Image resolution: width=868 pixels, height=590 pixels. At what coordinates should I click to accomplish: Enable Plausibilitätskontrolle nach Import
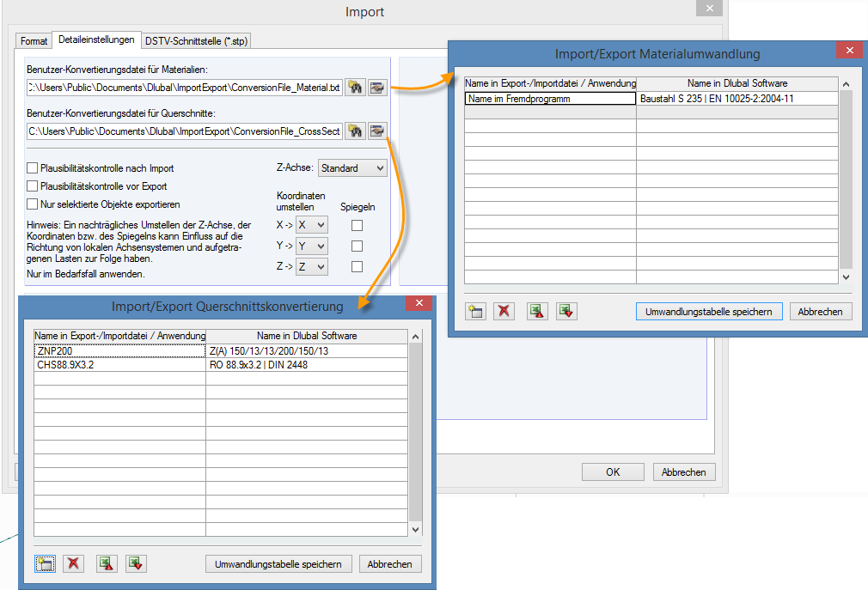32,168
